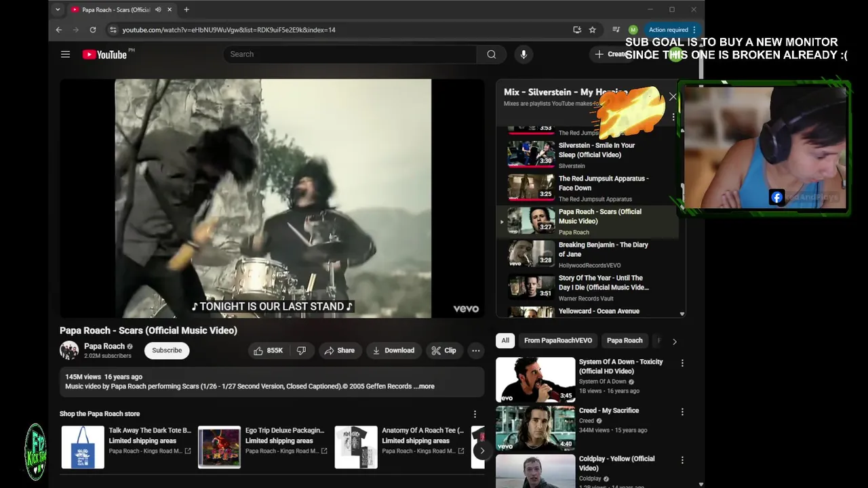
Task: Open more actions menu under video
Action: click(476, 350)
